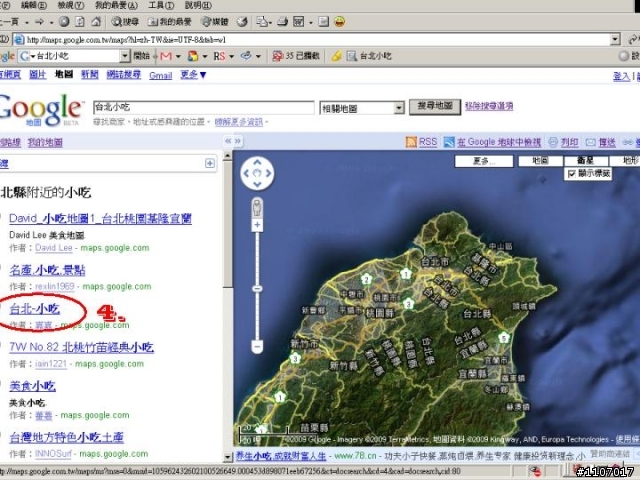Click the 台北小吃 maps search field
This screenshot has width=640, height=480.
pyautogui.click(x=204, y=107)
